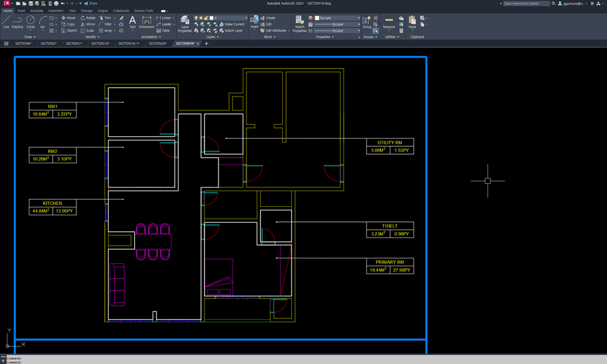Open the linetype ByLayer dropdown

click(337, 30)
